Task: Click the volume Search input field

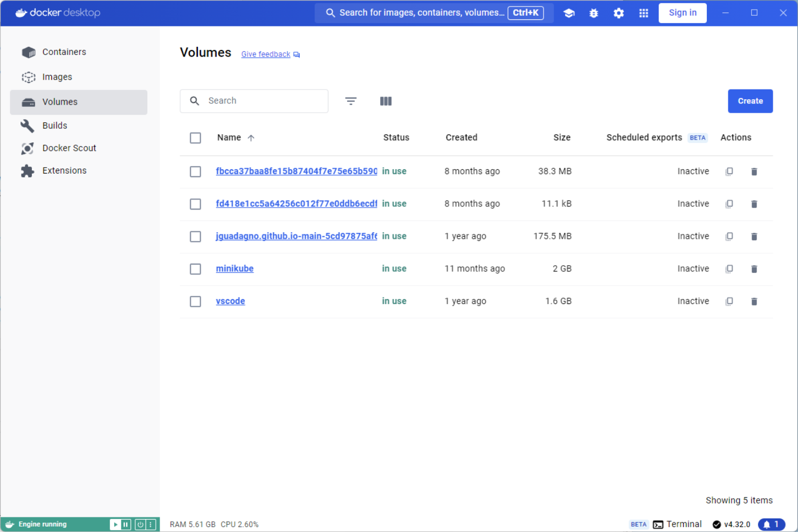Action: pyautogui.click(x=253, y=101)
